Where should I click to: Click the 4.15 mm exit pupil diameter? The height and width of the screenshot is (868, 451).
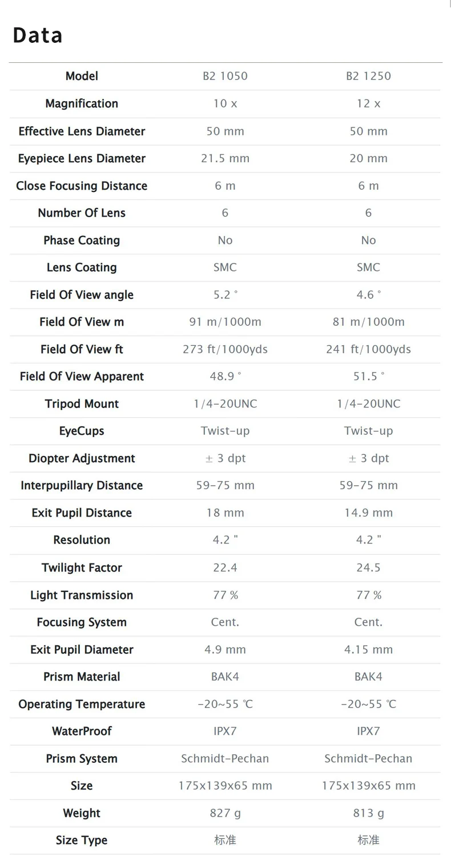[x=368, y=650]
